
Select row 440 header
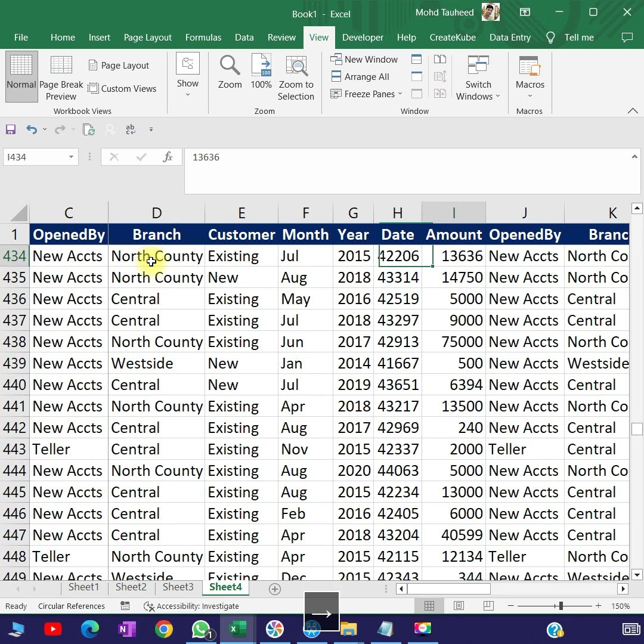[14, 385]
